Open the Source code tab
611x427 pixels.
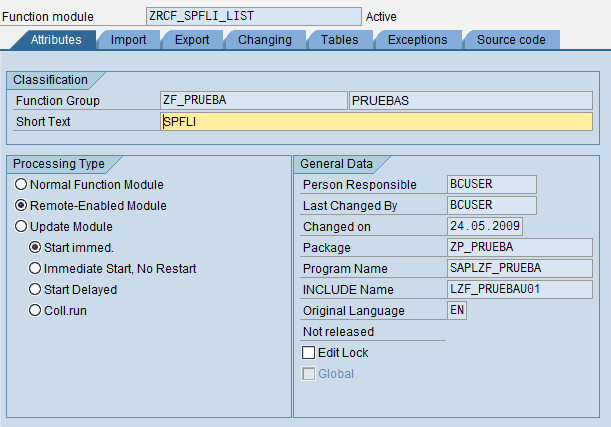[x=511, y=40]
